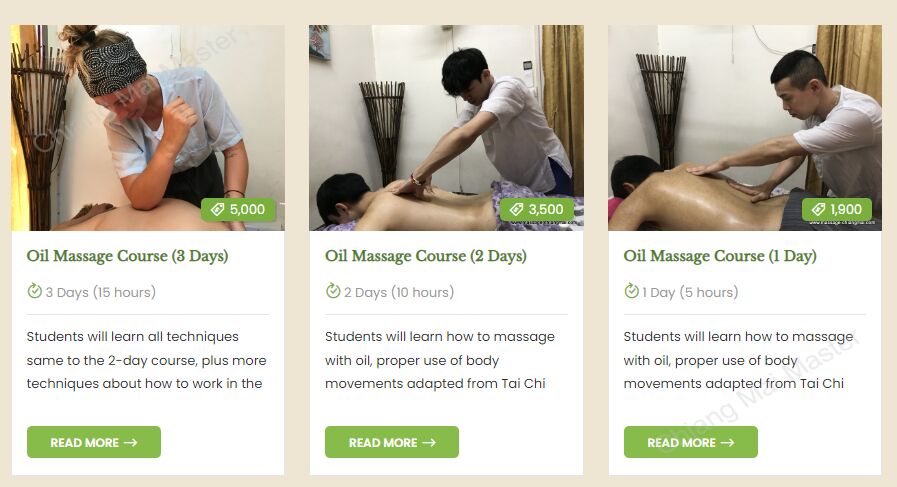Screen dimensions: 897x487
Task: Click the 3 Days (15 hours) duration text
Action: [x=101, y=292]
